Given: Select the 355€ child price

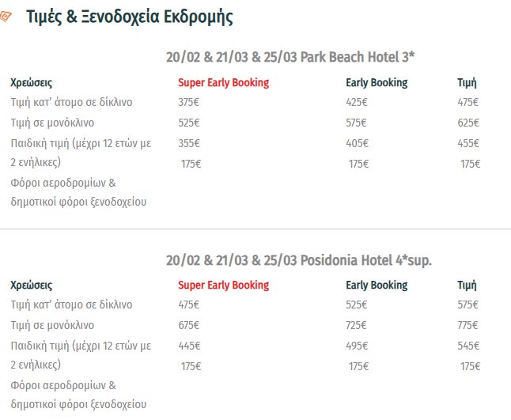Looking at the screenshot, I should point(189,143).
